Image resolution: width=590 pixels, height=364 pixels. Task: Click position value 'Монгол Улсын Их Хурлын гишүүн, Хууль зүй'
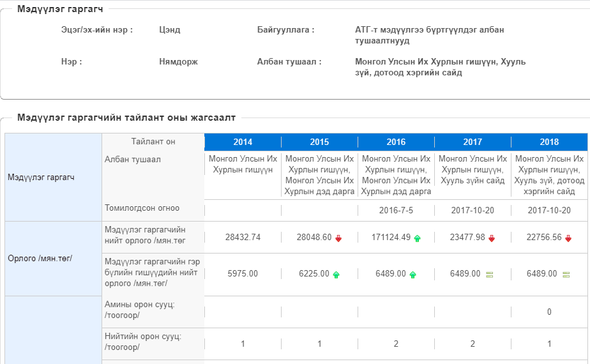click(440, 67)
